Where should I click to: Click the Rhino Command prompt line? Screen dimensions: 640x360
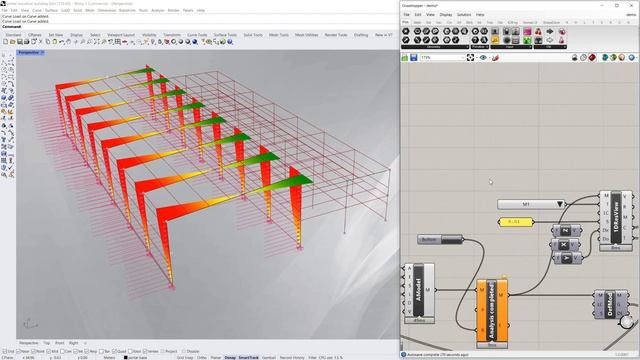[x=200, y=27]
